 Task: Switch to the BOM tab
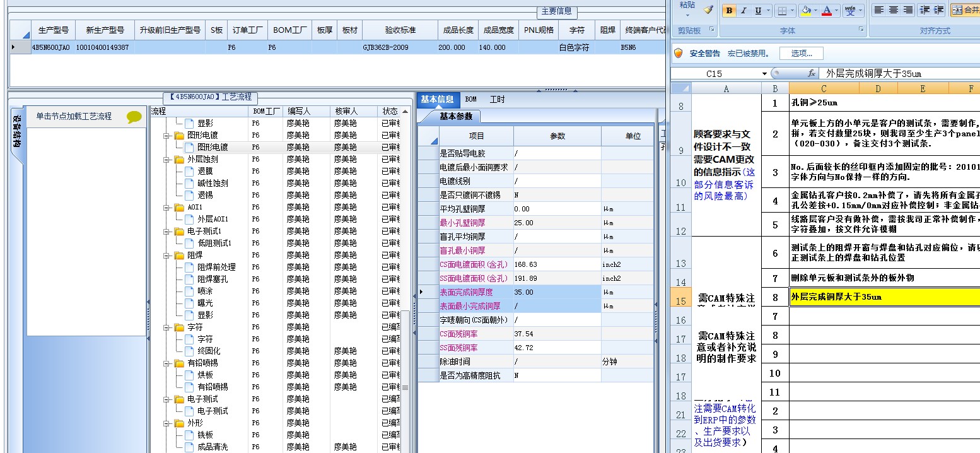point(471,99)
